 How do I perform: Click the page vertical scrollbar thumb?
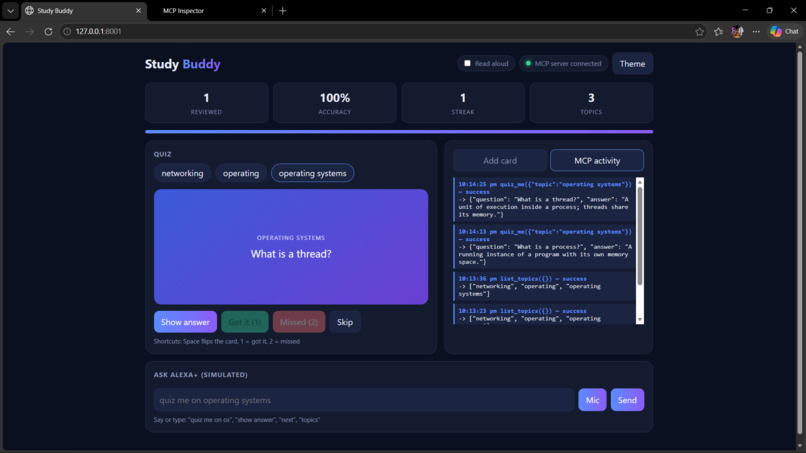click(x=800, y=243)
